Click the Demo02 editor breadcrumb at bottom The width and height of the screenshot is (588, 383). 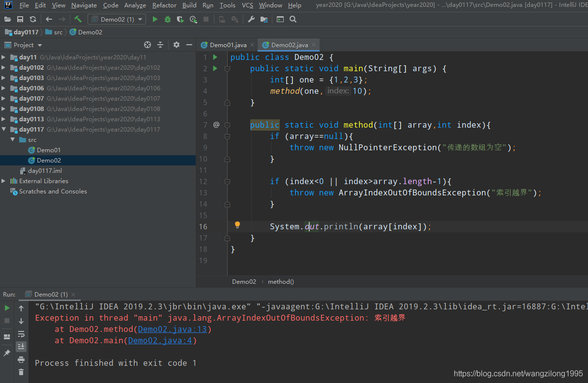click(244, 281)
